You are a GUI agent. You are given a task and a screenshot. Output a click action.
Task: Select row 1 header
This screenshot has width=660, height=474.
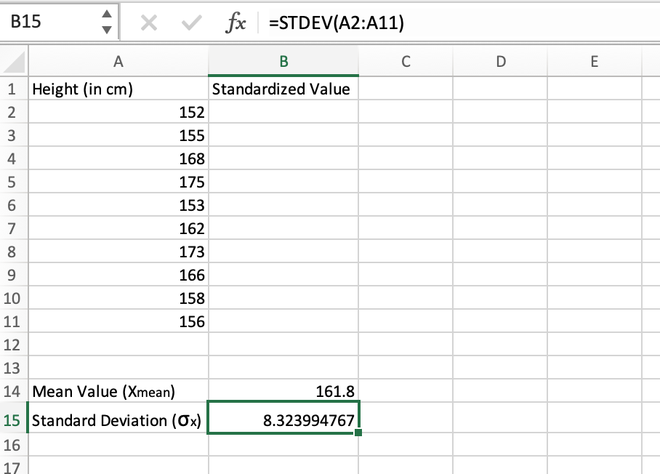point(12,89)
